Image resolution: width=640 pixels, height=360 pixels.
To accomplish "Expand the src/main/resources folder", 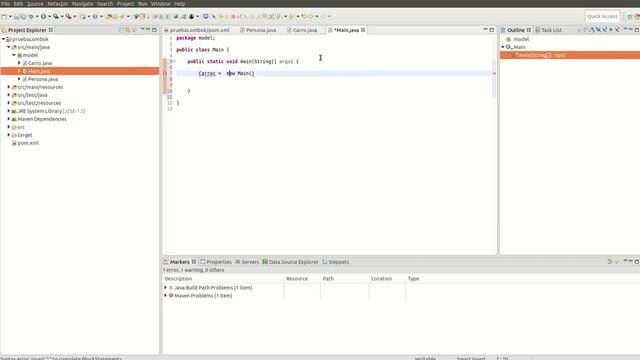I will pos(9,87).
